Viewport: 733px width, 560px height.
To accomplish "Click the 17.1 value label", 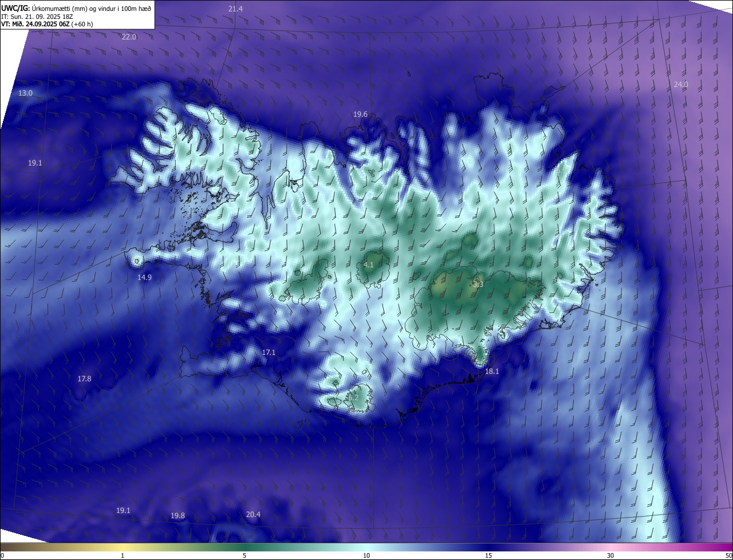I will click(269, 353).
